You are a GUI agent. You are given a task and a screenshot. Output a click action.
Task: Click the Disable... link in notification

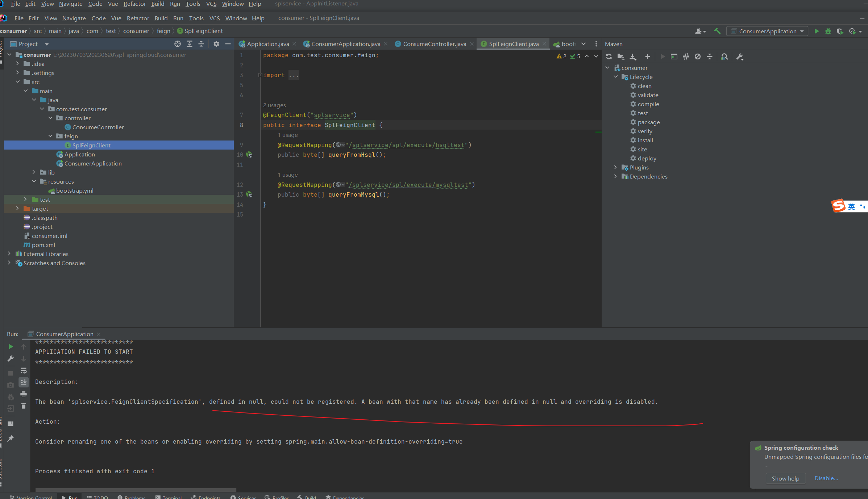(826, 478)
